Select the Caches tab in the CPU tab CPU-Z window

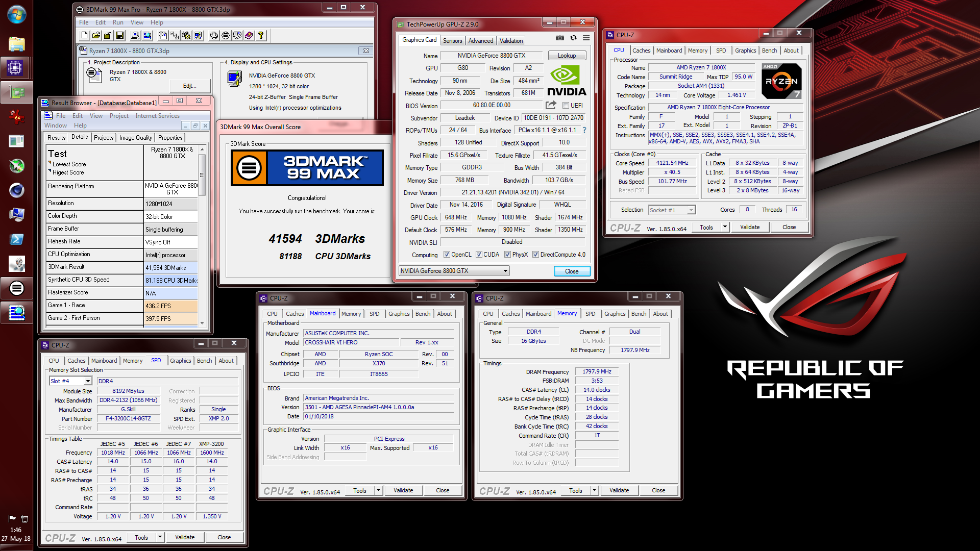pos(642,51)
